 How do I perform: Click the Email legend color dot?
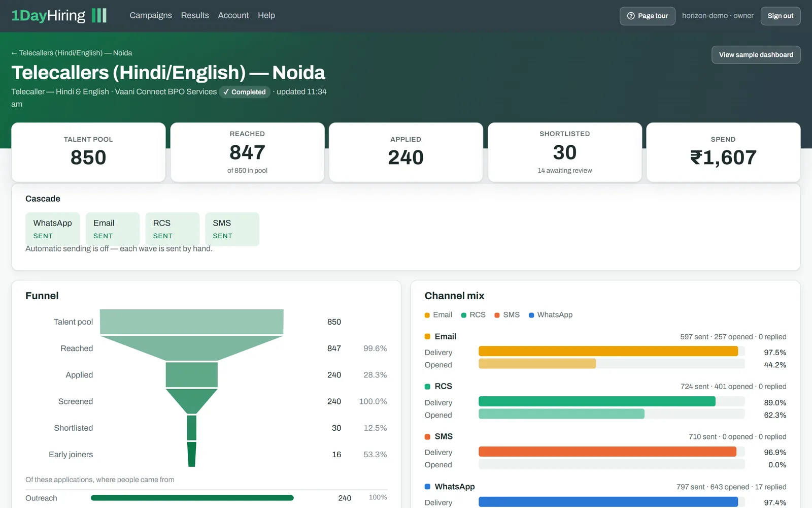pyautogui.click(x=427, y=315)
